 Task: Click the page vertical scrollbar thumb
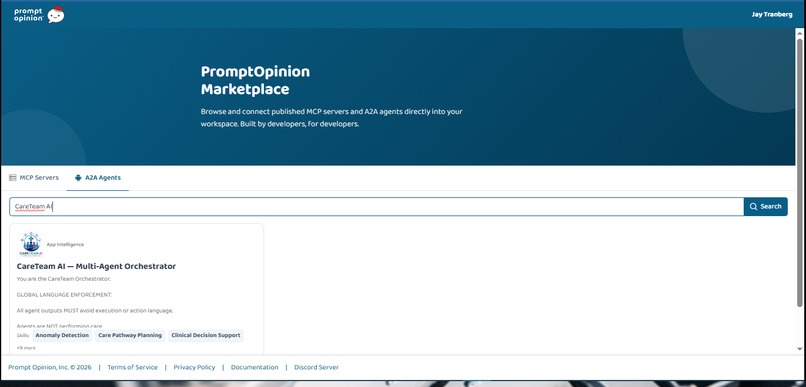tap(799, 172)
